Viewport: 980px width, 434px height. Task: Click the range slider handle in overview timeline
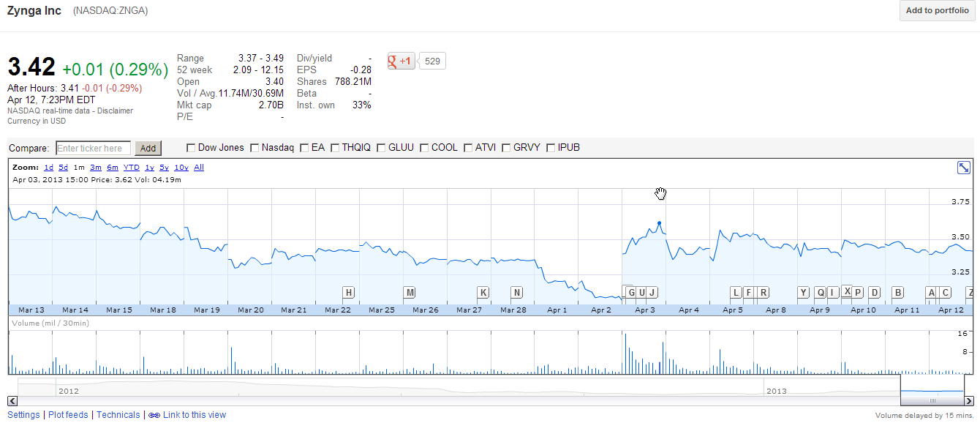[932, 400]
